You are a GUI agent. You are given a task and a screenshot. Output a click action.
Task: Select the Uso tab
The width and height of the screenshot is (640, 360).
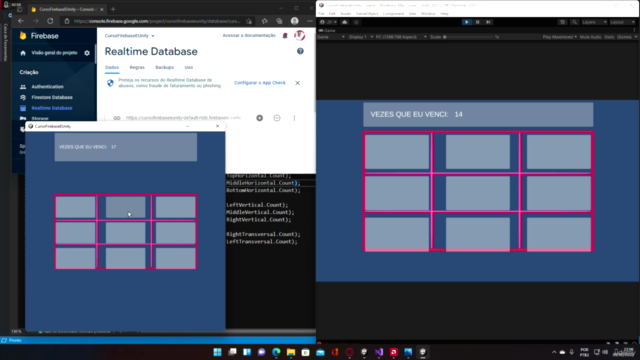pyautogui.click(x=189, y=67)
